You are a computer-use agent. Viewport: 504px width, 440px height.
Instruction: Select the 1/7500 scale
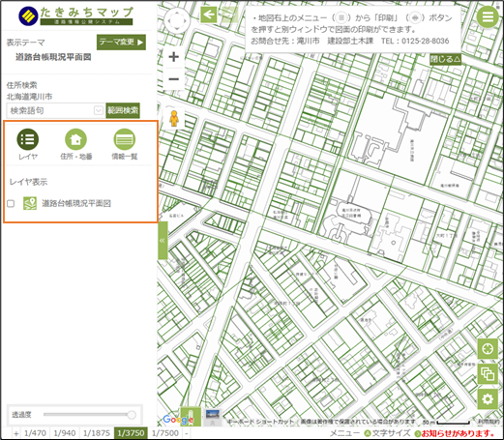point(165,433)
